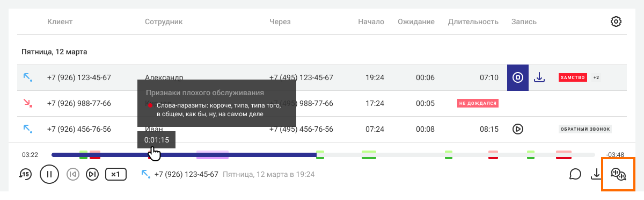Stop playback of the 19:24 call recording

click(x=518, y=77)
